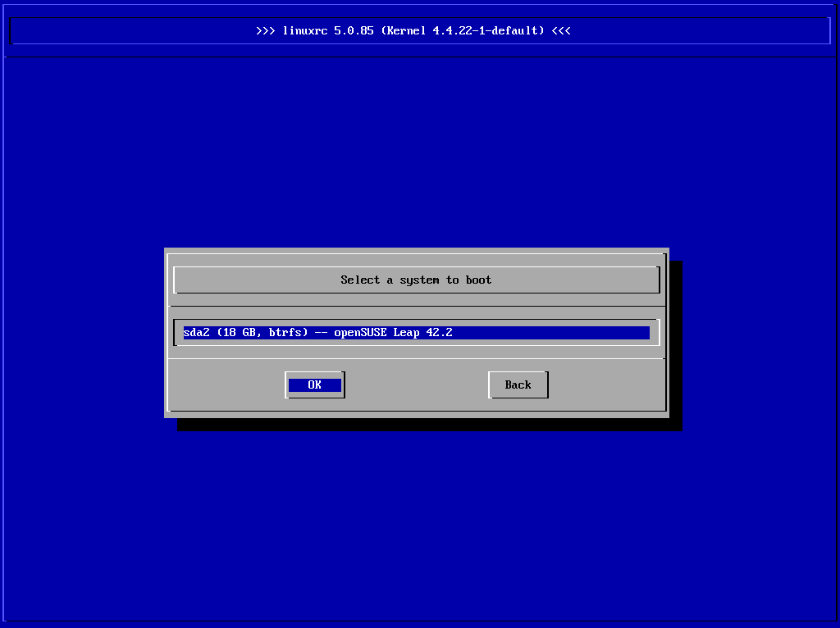
Task: Click the "<<<" arrows in the header
Action: tap(561, 31)
